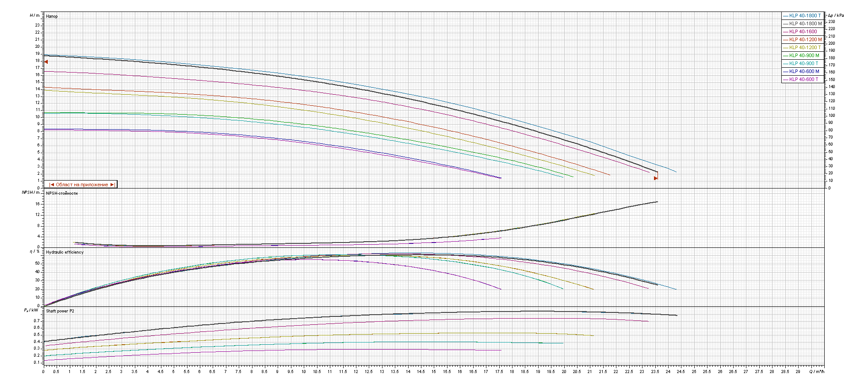Click the 'Напор' chart title label
Image resolution: width=868 pixels, height=385 pixels.
click(52, 16)
